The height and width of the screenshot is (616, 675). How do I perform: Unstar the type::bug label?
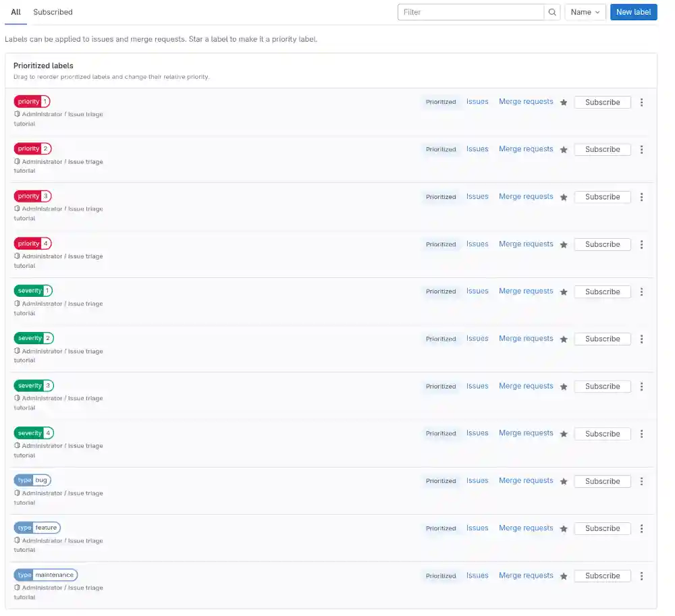pos(564,481)
